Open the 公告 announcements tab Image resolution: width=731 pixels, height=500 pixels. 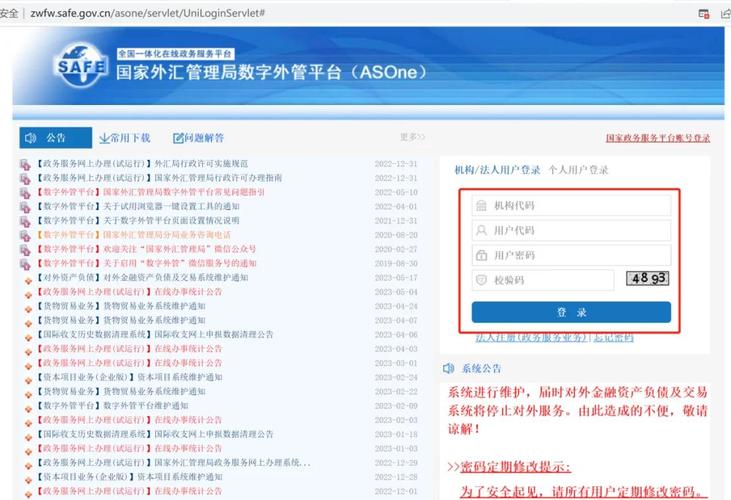point(55,138)
